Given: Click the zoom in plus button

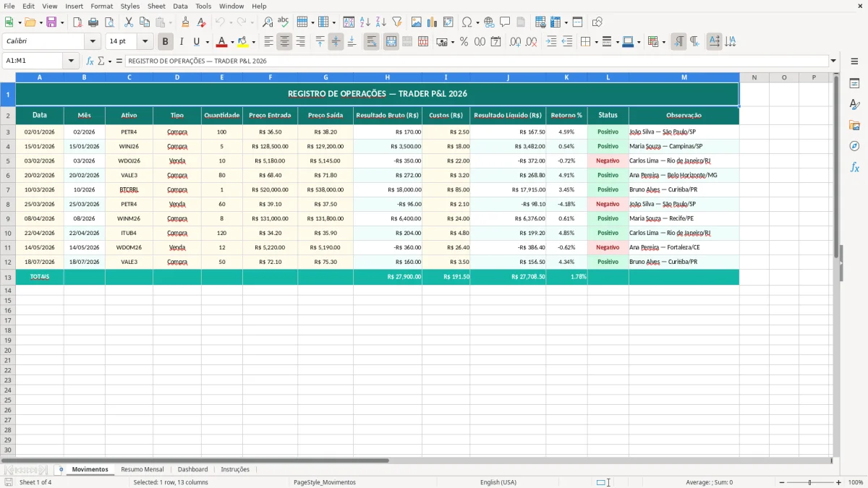Looking at the screenshot, I should tap(839, 482).
